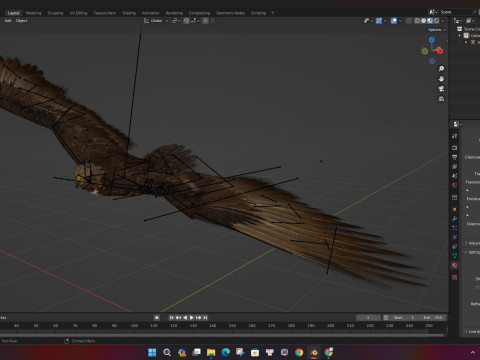Select material preview viewport shading
The width and height of the screenshot is (480, 360).
pos(430,21)
